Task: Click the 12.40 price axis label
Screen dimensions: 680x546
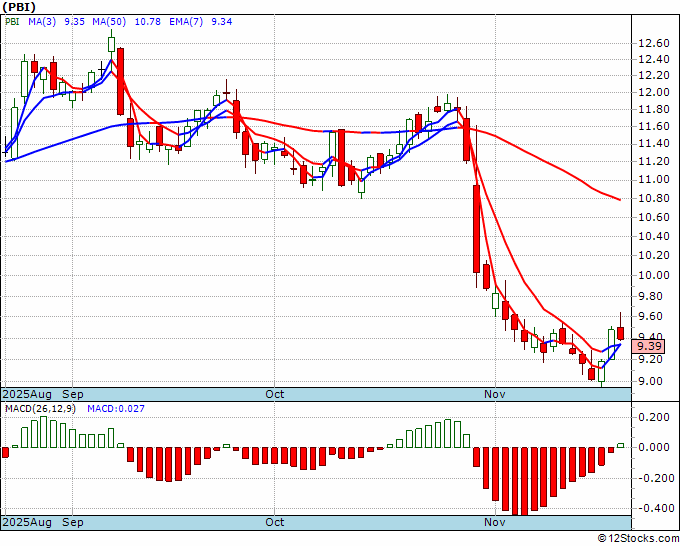Action: (654, 59)
